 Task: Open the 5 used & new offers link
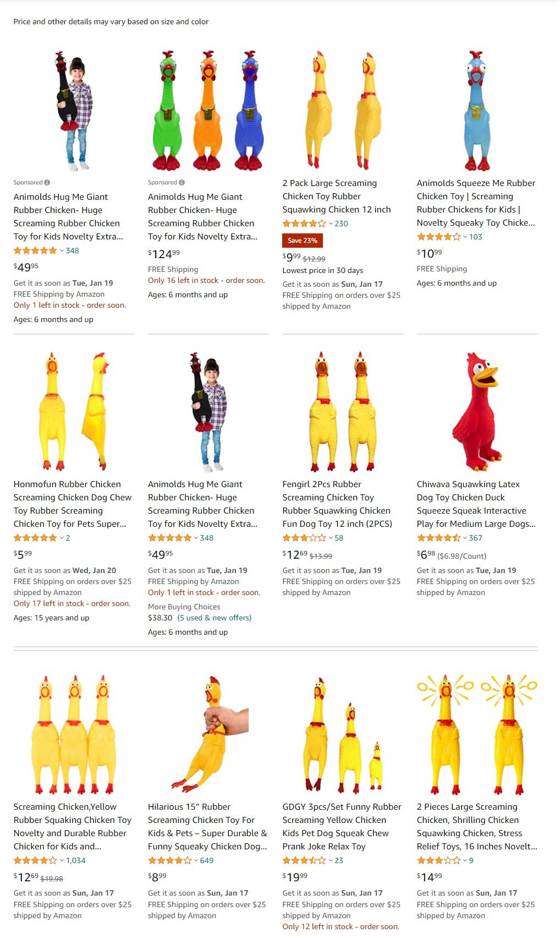tap(214, 618)
